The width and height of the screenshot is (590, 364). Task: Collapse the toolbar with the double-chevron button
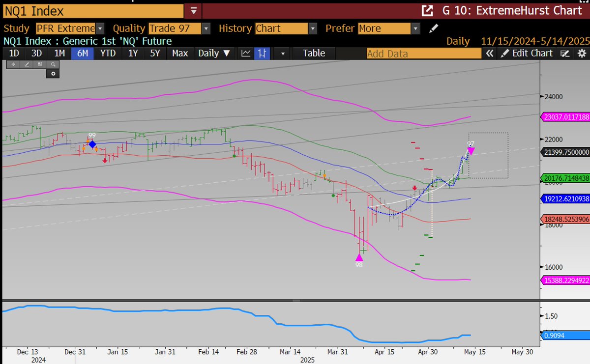pos(490,53)
